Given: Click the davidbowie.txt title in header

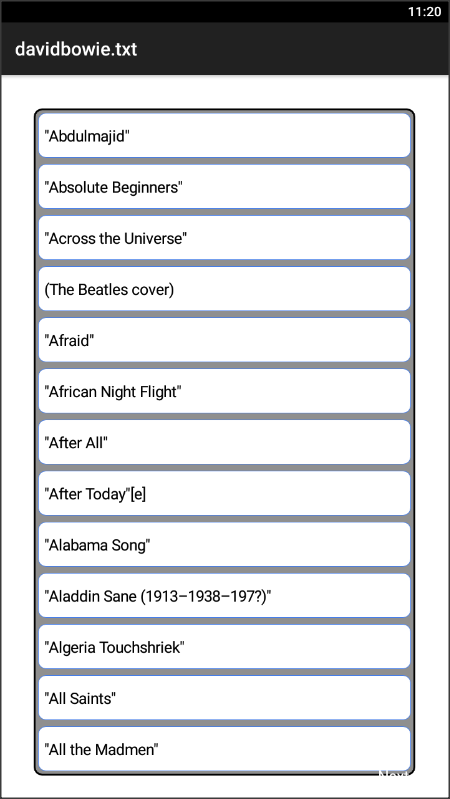Looking at the screenshot, I should (x=76, y=49).
